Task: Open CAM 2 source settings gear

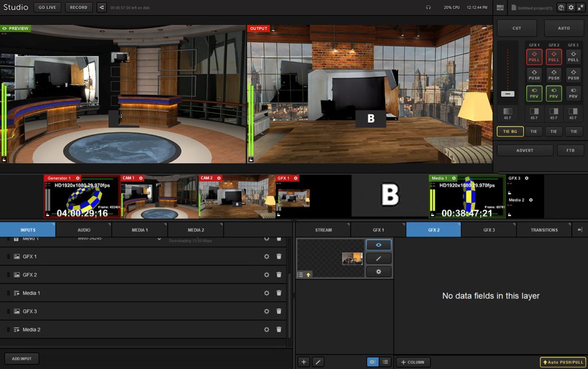Action: (219, 178)
